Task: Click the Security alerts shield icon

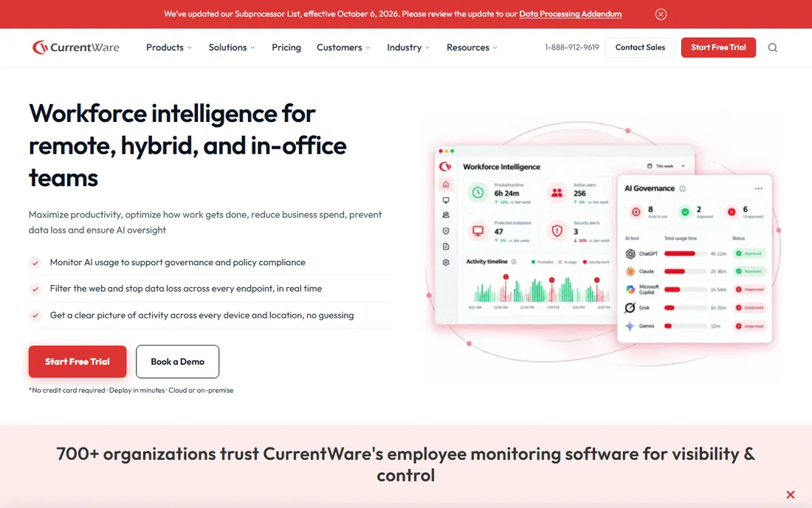Action: (557, 230)
